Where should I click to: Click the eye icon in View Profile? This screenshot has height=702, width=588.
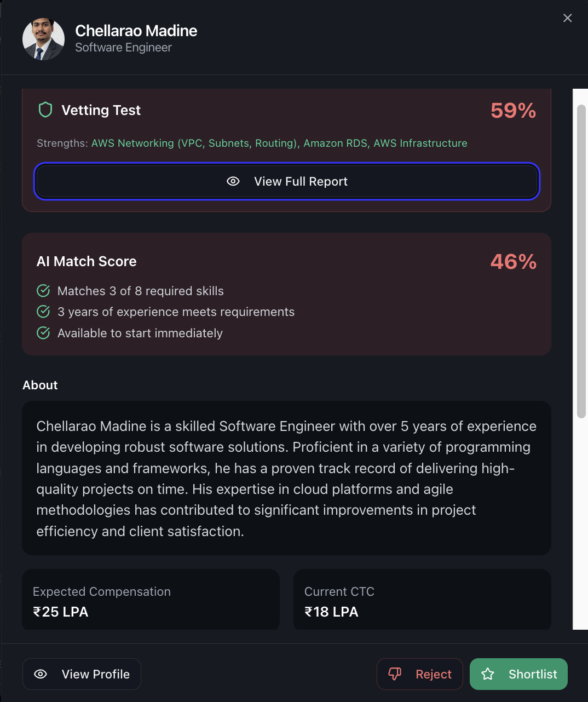41,674
